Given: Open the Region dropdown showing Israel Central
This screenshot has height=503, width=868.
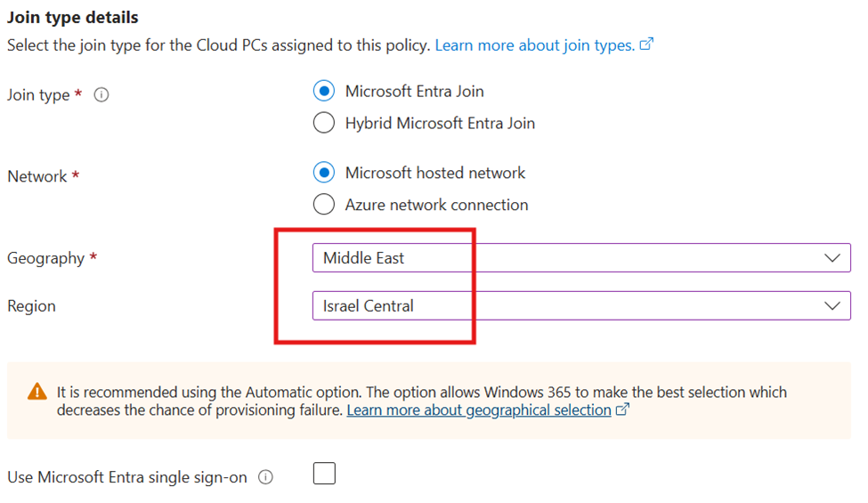Looking at the screenshot, I should click(x=581, y=305).
